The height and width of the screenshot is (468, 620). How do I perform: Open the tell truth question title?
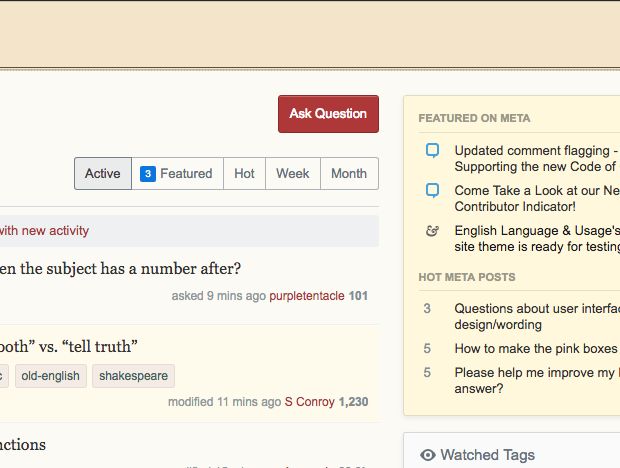point(69,347)
